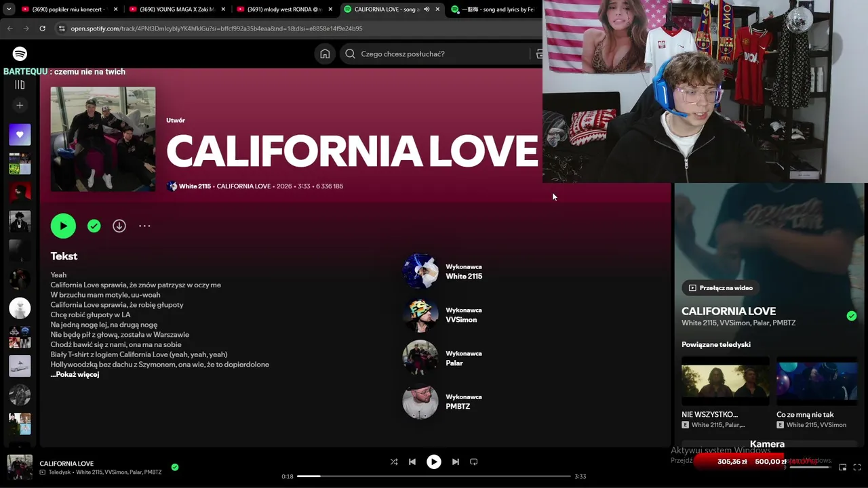The width and height of the screenshot is (868, 488).
Task: Open performer White 2115
Action: click(464, 276)
